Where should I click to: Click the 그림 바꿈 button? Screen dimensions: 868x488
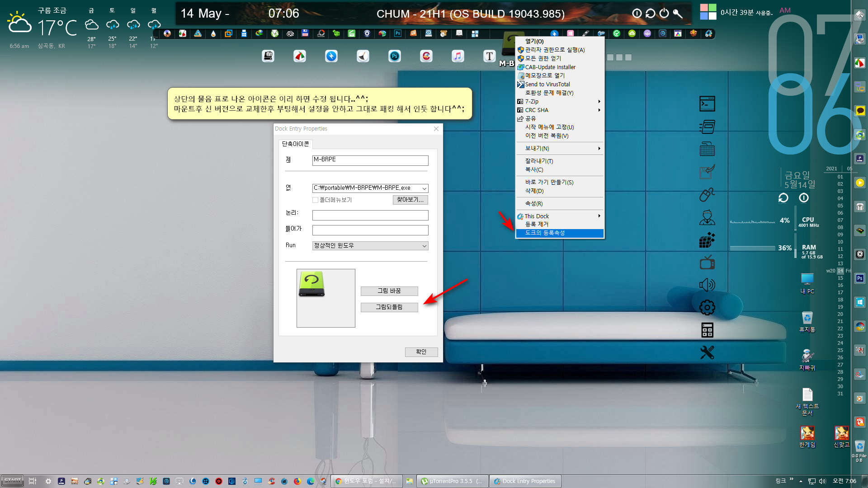point(389,291)
